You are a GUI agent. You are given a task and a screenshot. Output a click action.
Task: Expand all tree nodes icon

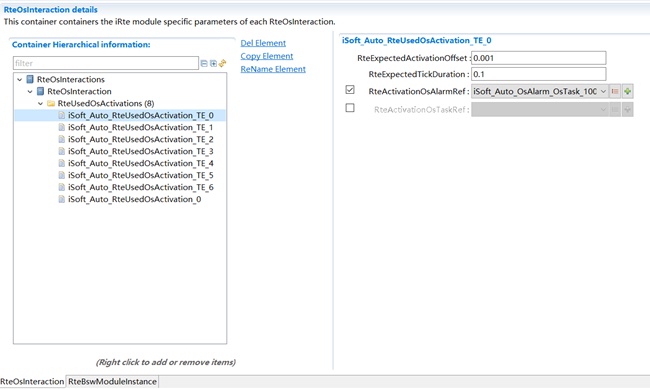point(213,63)
